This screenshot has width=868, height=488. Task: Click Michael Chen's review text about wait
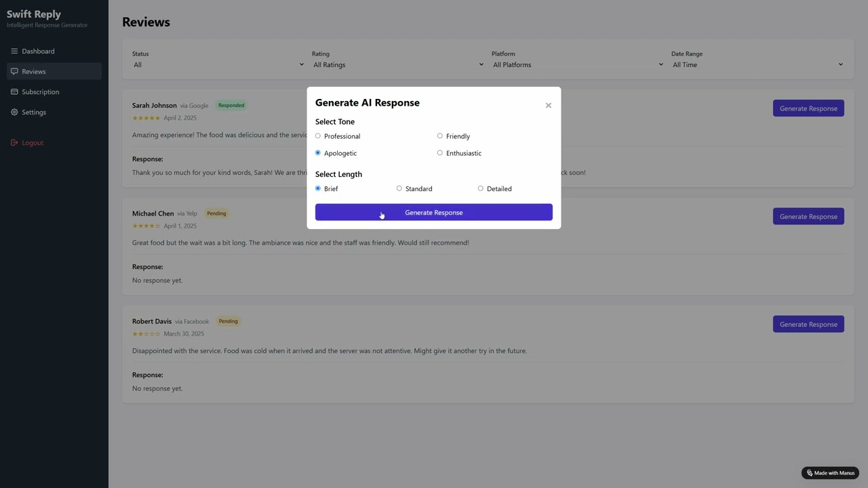point(300,243)
